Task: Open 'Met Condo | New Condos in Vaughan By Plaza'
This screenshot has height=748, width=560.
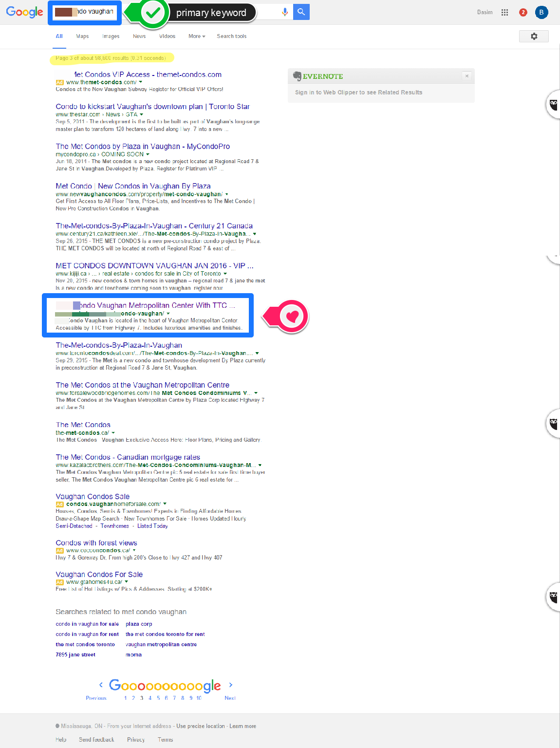Action: pyautogui.click(x=133, y=186)
